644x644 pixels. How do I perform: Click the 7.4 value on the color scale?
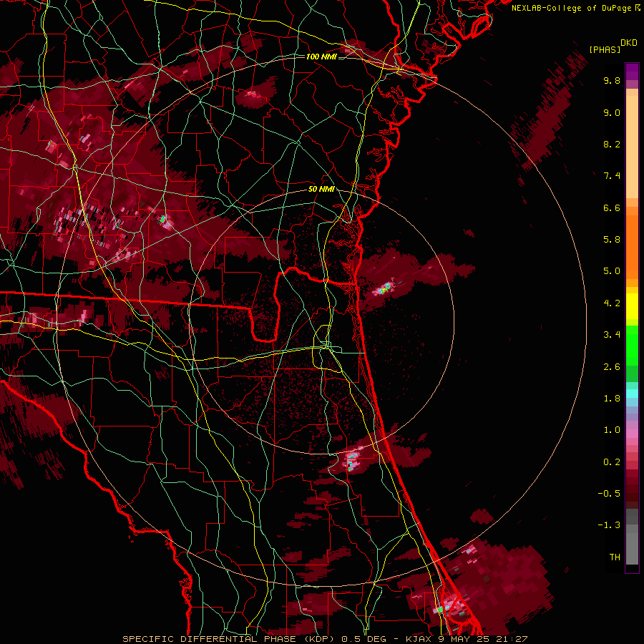[612, 176]
